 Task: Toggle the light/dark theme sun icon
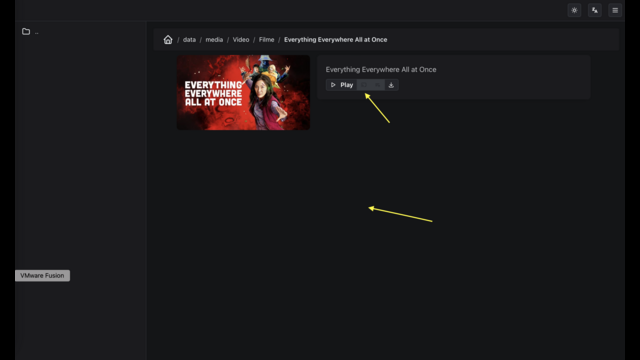coord(574,10)
